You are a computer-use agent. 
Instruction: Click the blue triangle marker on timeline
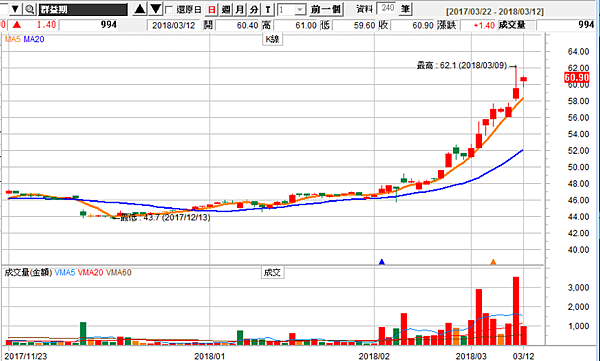pyautogui.click(x=382, y=262)
